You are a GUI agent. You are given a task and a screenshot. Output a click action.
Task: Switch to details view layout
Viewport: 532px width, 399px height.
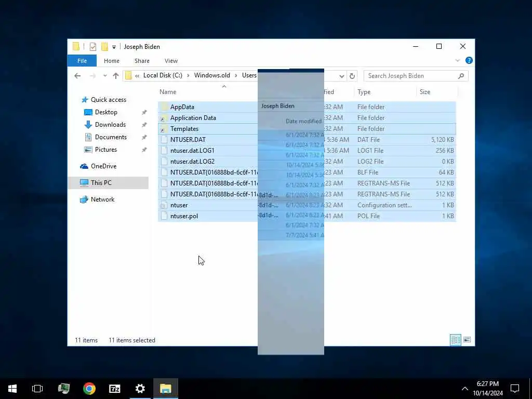click(x=455, y=340)
